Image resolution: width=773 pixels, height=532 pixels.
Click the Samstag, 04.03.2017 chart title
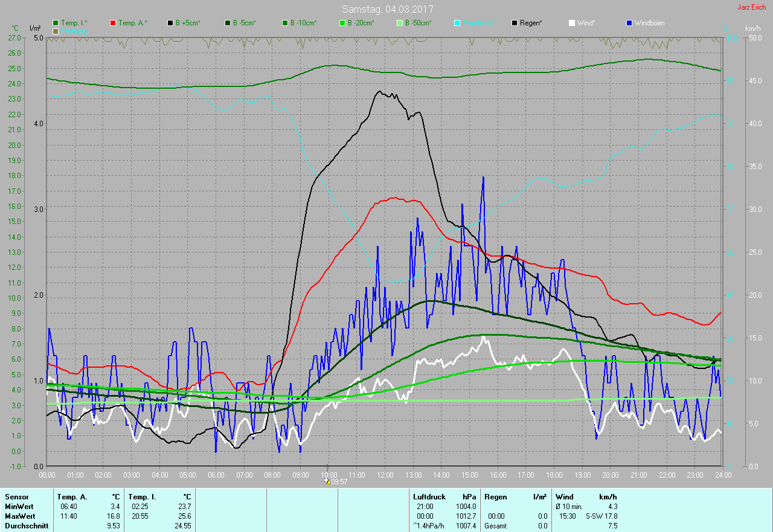point(387,9)
